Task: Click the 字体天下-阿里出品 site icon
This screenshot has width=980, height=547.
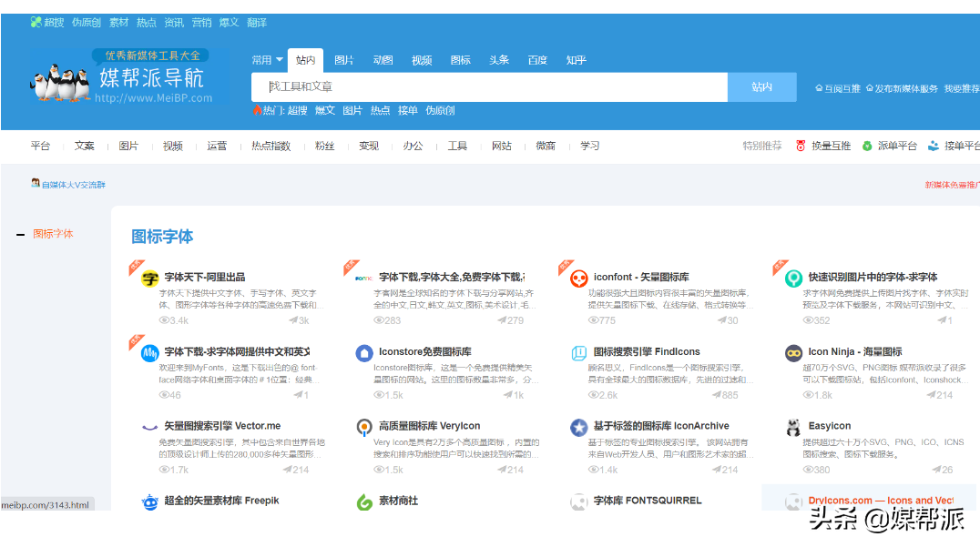Action: [x=150, y=278]
